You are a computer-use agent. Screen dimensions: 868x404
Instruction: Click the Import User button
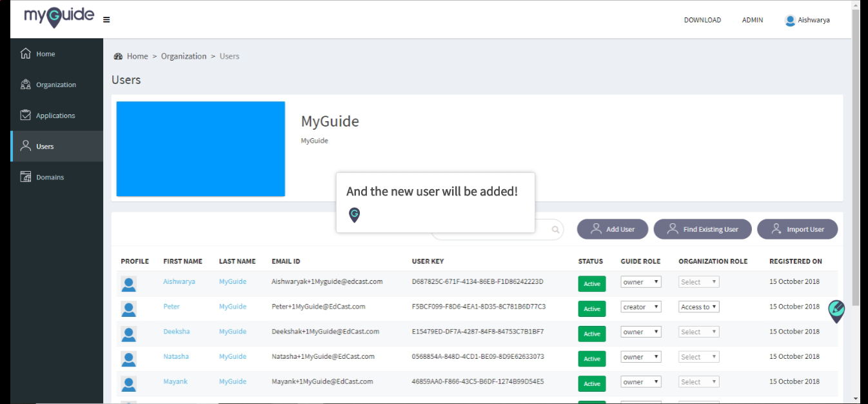tap(797, 229)
